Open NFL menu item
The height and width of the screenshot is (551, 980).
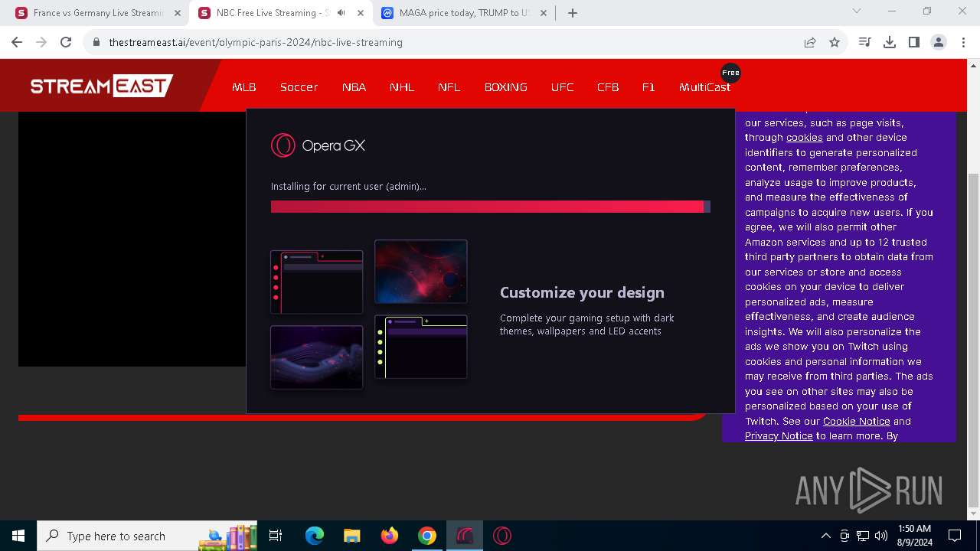click(449, 87)
